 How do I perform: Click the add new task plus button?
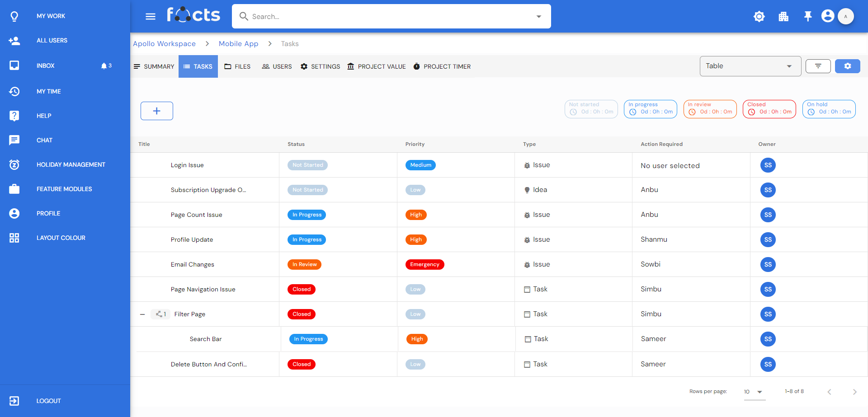(x=156, y=111)
